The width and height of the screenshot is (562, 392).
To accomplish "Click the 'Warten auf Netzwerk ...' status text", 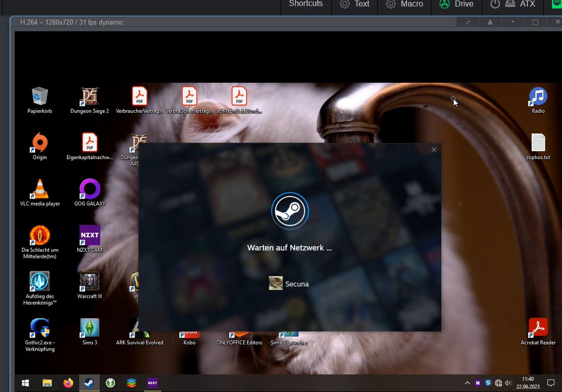I will pos(290,248).
